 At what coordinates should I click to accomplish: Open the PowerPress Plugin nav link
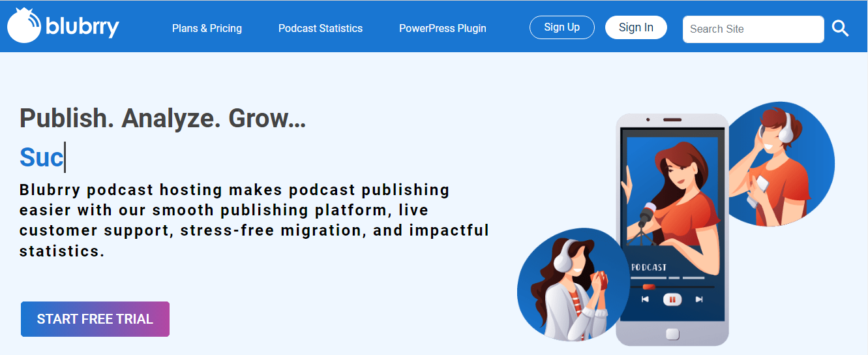443,29
